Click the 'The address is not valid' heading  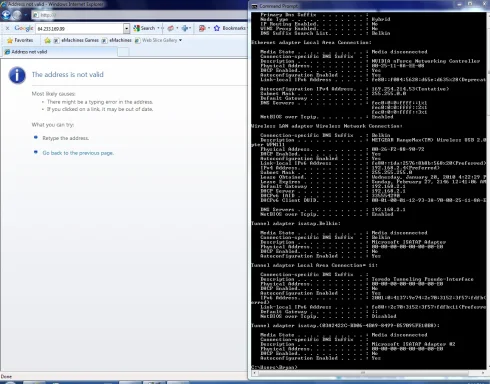(68, 75)
